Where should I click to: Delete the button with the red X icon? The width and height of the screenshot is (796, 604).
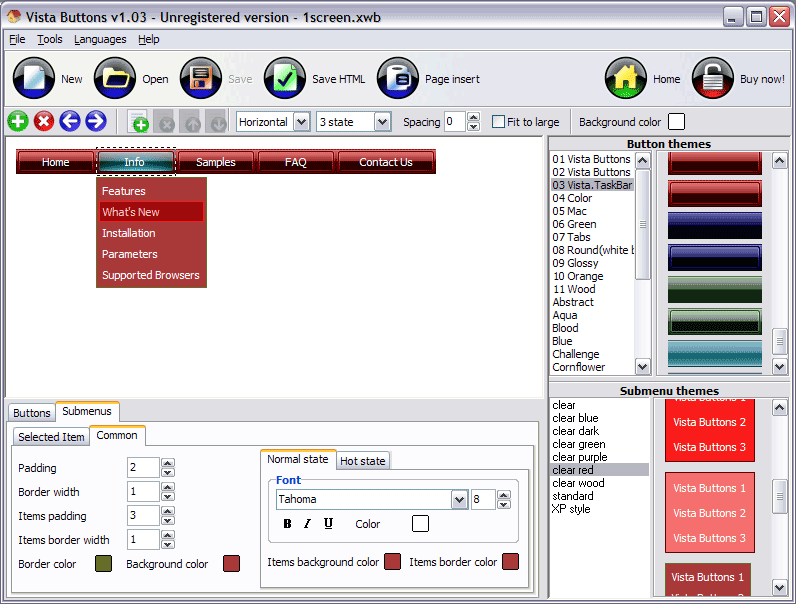[x=44, y=121]
